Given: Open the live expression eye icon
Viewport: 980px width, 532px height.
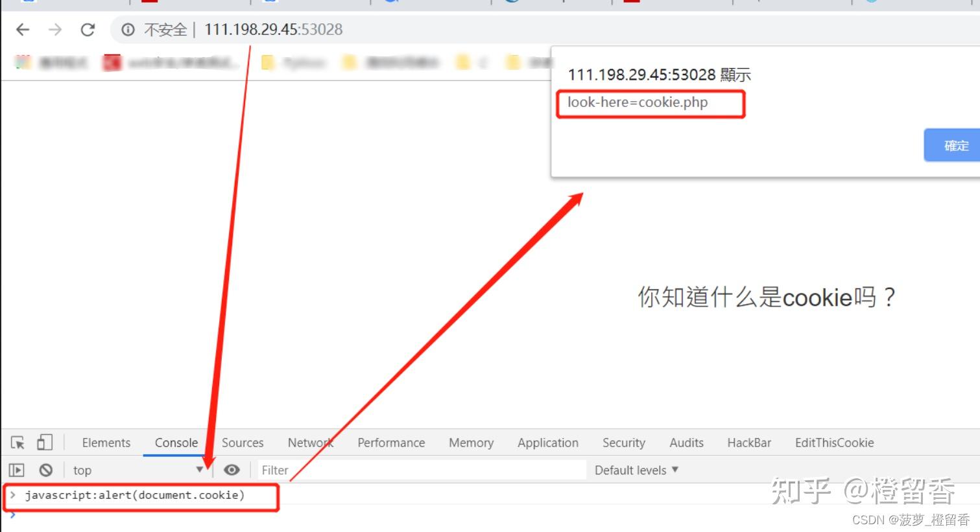Looking at the screenshot, I should pyautogui.click(x=232, y=470).
